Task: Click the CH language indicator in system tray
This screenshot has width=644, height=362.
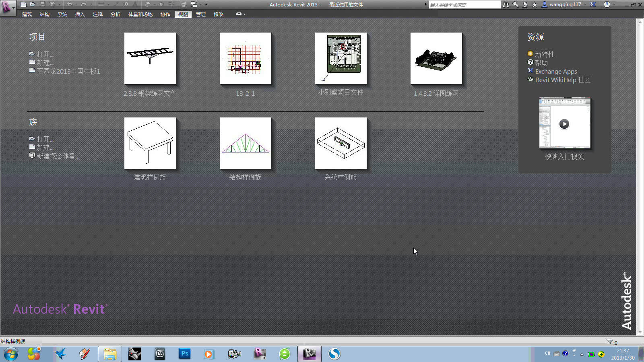Action: click(547, 354)
